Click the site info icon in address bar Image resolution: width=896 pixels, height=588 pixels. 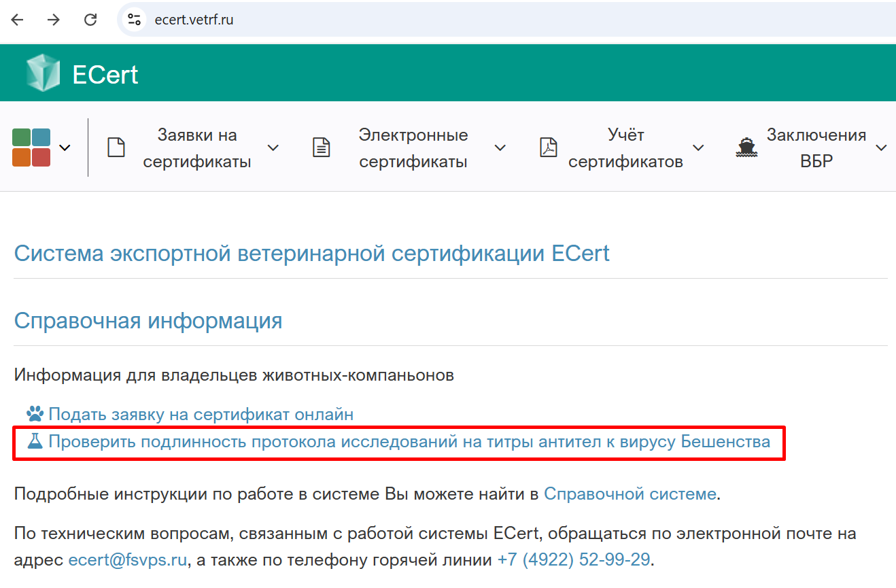pos(134,20)
